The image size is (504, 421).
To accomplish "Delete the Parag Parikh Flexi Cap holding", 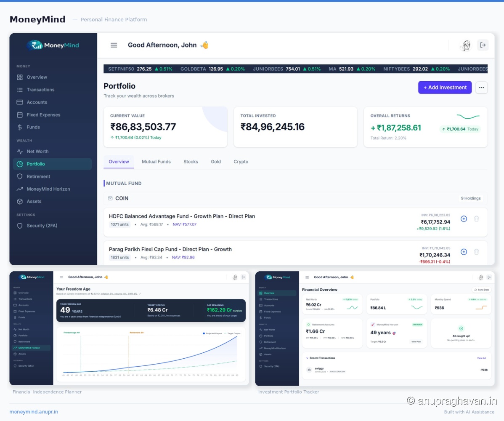I will 476,252.
